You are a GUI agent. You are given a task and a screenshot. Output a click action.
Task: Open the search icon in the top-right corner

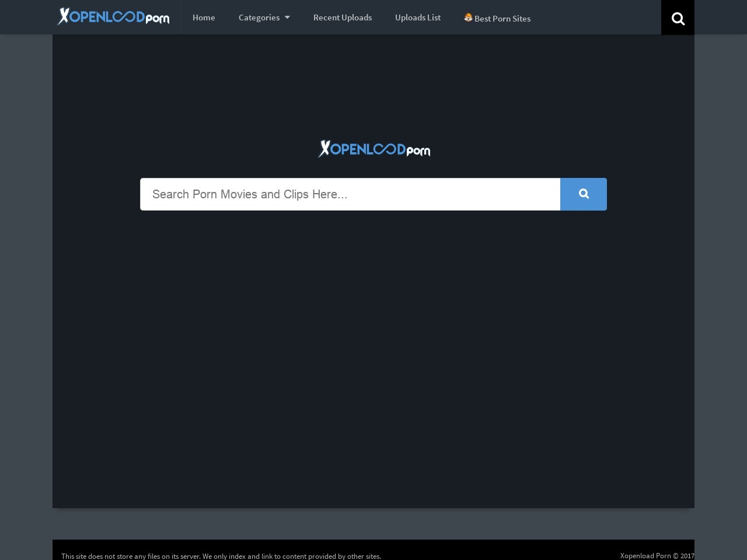point(678,18)
